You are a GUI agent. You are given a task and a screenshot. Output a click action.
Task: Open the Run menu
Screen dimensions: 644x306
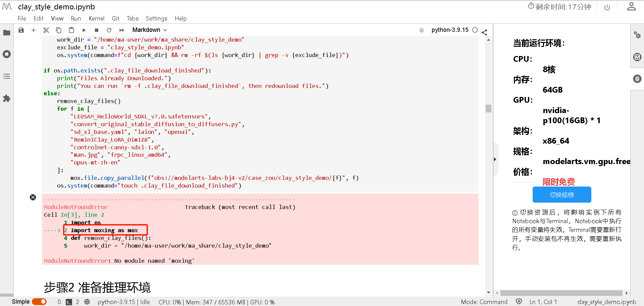[76, 18]
